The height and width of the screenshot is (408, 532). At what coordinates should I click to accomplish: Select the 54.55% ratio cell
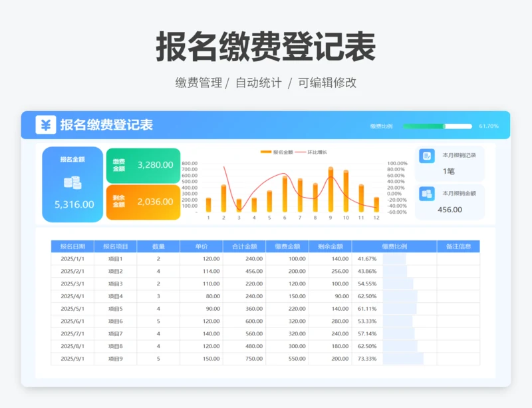point(394,284)
